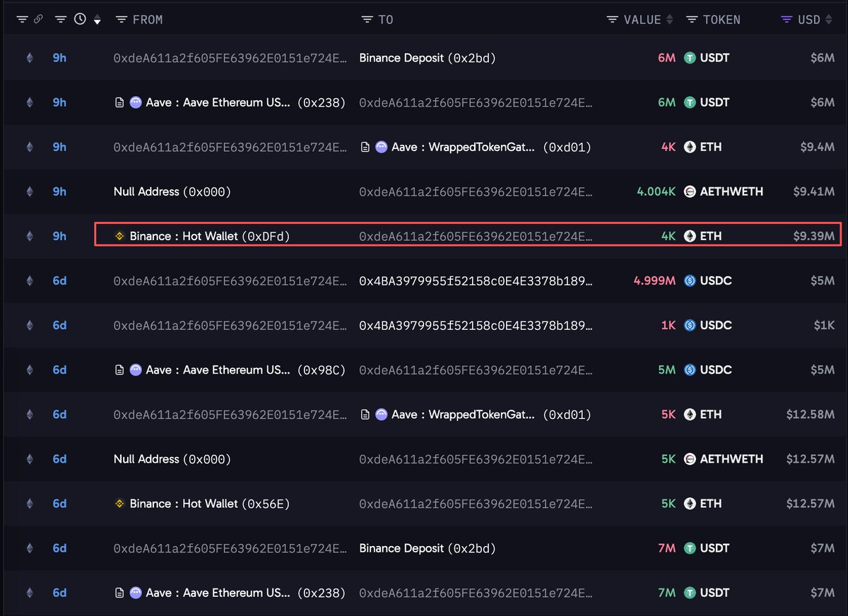Open the FROM column filter
The width and height of the screenshot is (848, 616).
(122, 20)
